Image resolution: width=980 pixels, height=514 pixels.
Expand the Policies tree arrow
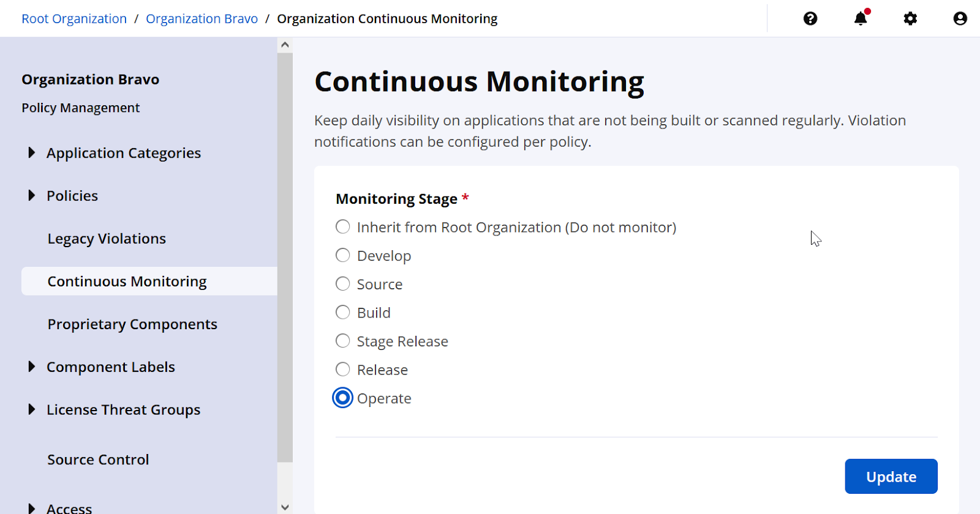tap(32, 195)
